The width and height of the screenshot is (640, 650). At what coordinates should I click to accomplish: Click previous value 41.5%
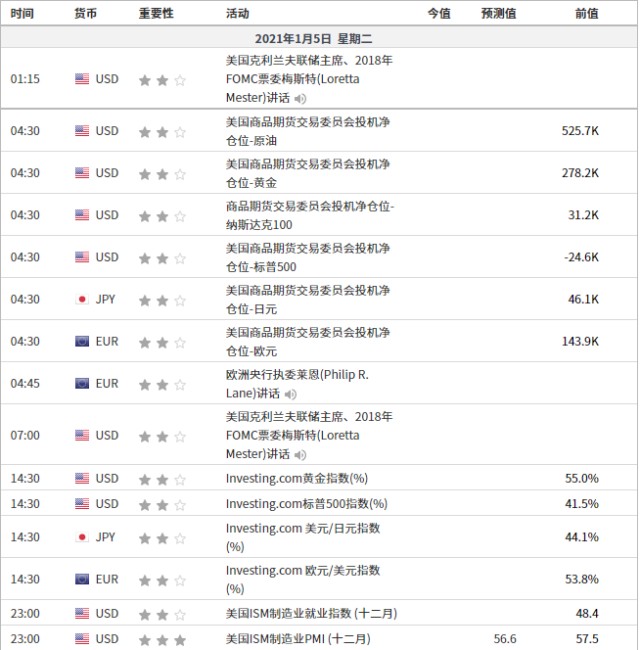pyautogui.click(x=582, y=504)
